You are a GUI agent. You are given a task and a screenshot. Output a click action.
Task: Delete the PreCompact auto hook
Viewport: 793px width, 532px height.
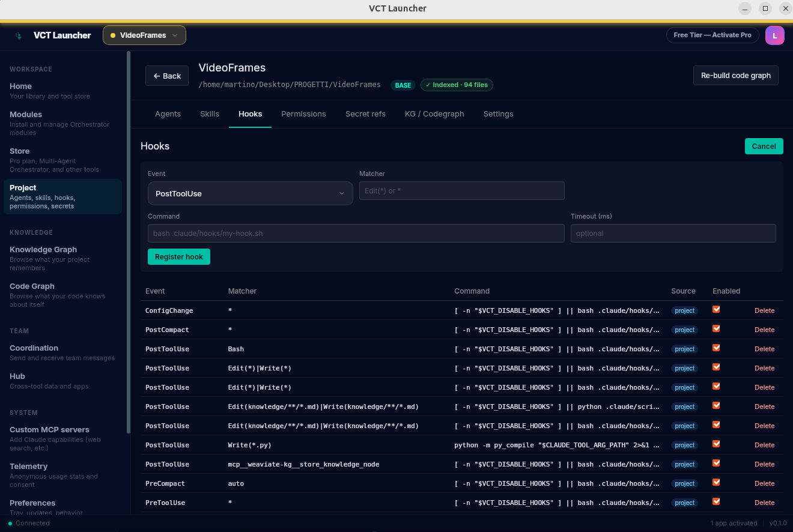point(764,483)
